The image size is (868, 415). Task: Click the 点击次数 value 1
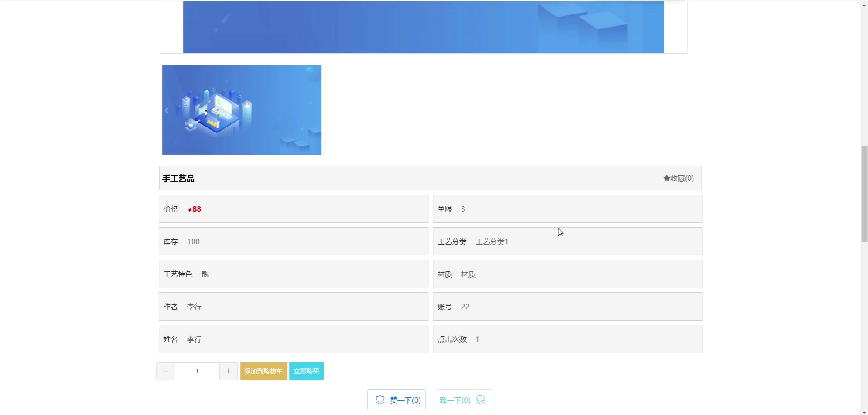pos(477,339)
